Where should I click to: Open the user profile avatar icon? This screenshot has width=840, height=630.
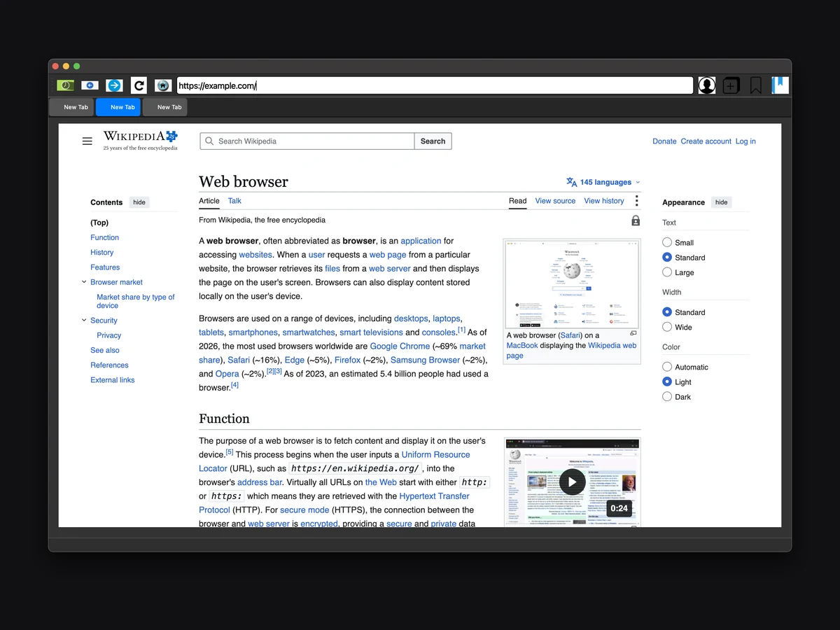click(x=707, y=85)
